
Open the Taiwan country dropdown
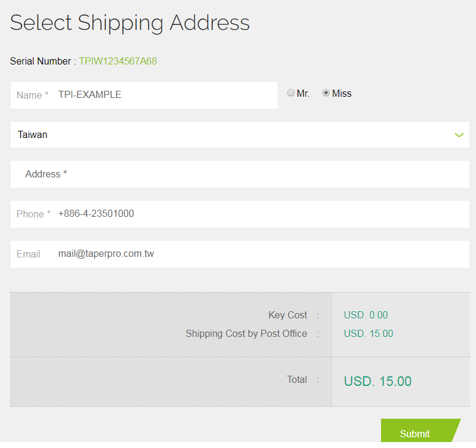point(239,135)
